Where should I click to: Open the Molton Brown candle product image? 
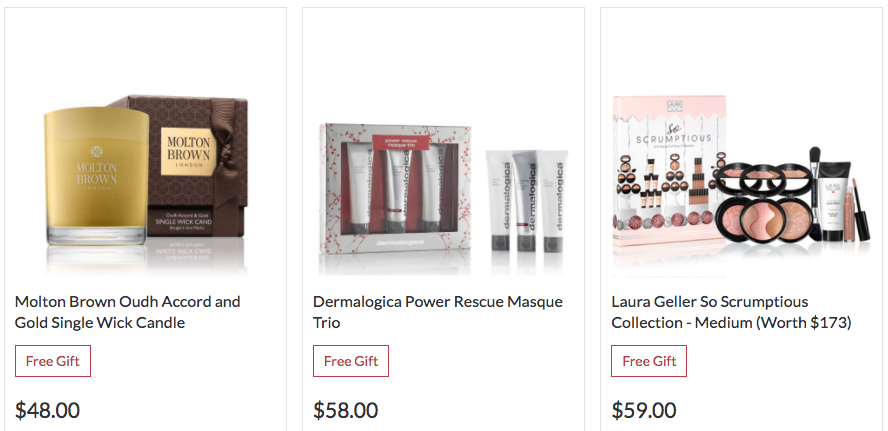point(145,184)
